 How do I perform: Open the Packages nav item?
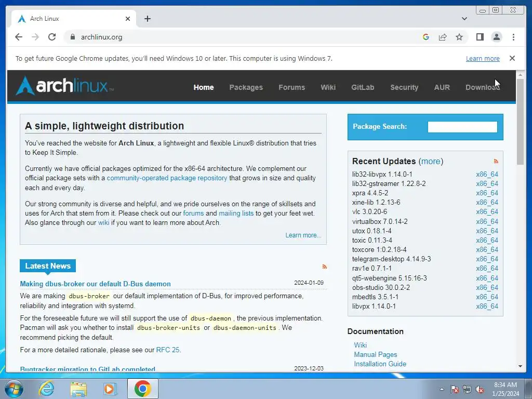click(246, 87)
